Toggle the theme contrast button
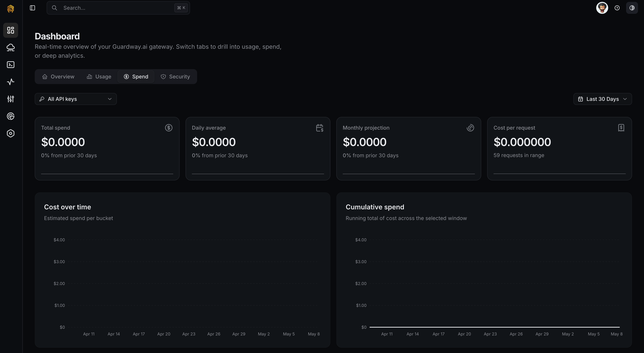 coord(632,8)
